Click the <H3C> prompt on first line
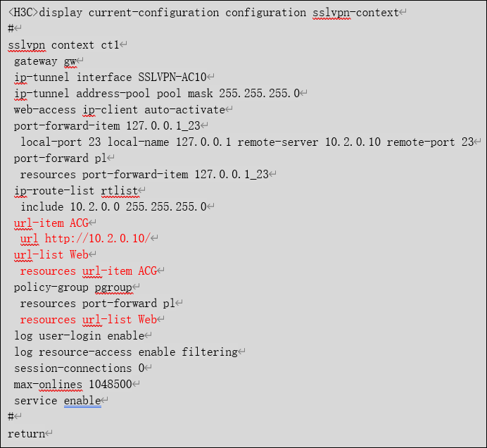Image resolution: width=487 pixels, height=448 pixels. pos(24,13)
